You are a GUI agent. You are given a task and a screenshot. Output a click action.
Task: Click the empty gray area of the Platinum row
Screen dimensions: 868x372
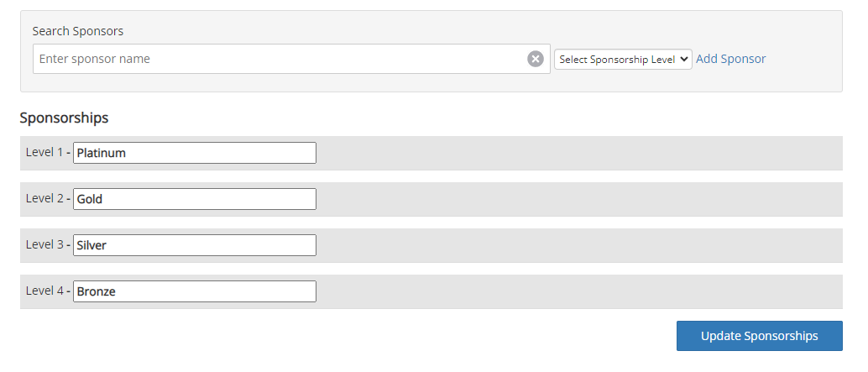pos(579,154)
